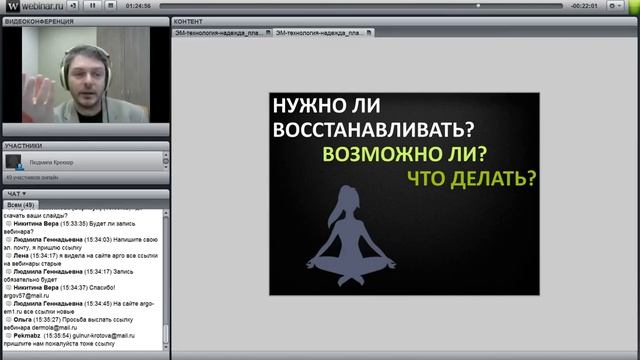
Task: Expand the ЧАТ dropdown menu
Action: coord(17,194)
